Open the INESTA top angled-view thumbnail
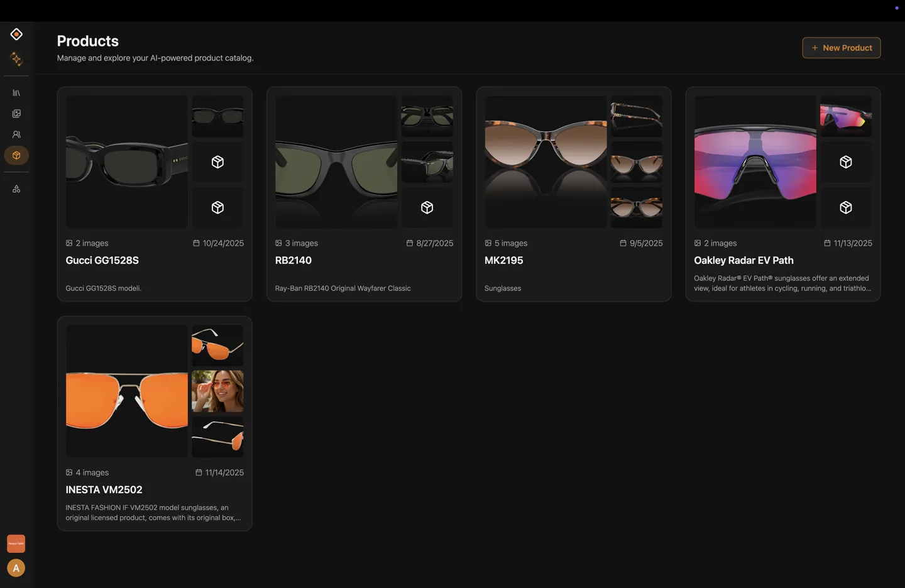This screenshot has width=905, height=588. [x=217, y=346]
